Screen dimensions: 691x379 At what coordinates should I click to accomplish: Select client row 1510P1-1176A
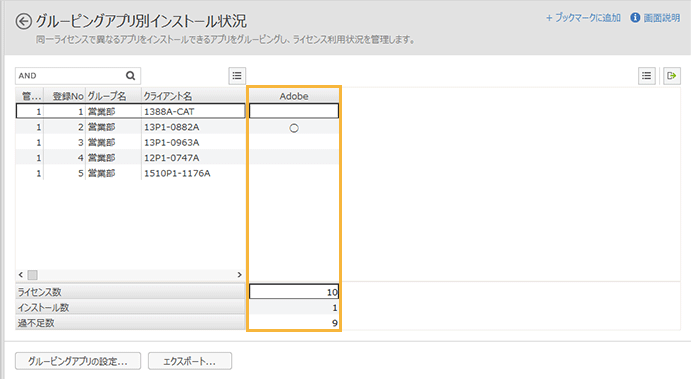(x=130, y=173)
